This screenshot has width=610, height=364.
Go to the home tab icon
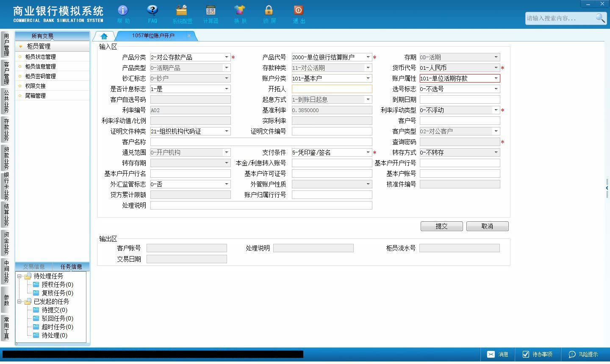(x=104, y=36)
